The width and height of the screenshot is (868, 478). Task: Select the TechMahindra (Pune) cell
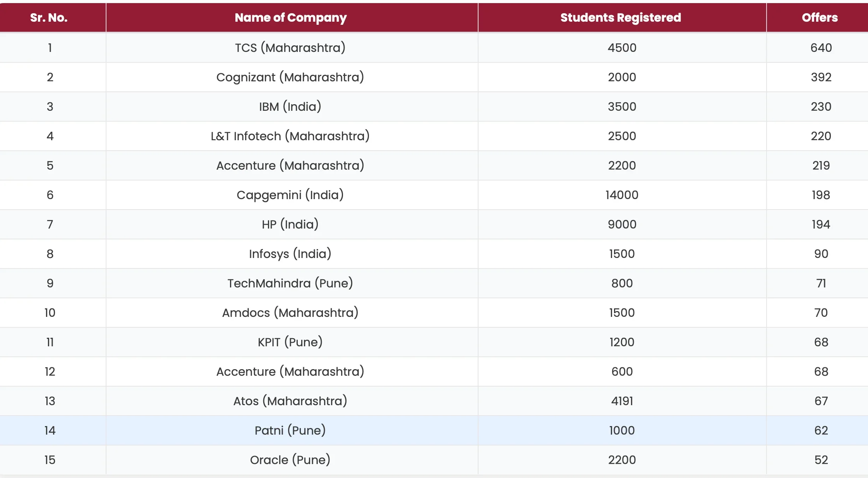[x=290, y=283]
